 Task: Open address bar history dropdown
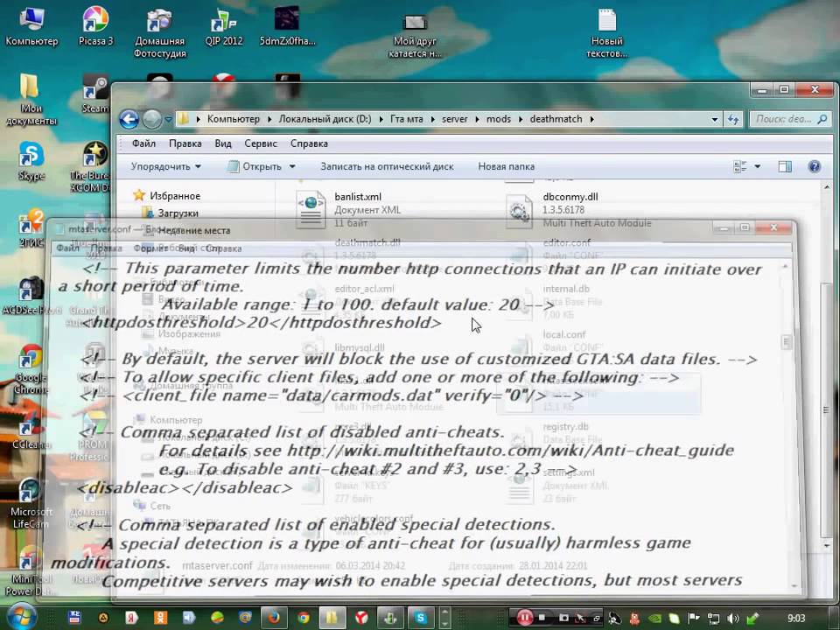(715, 120)
